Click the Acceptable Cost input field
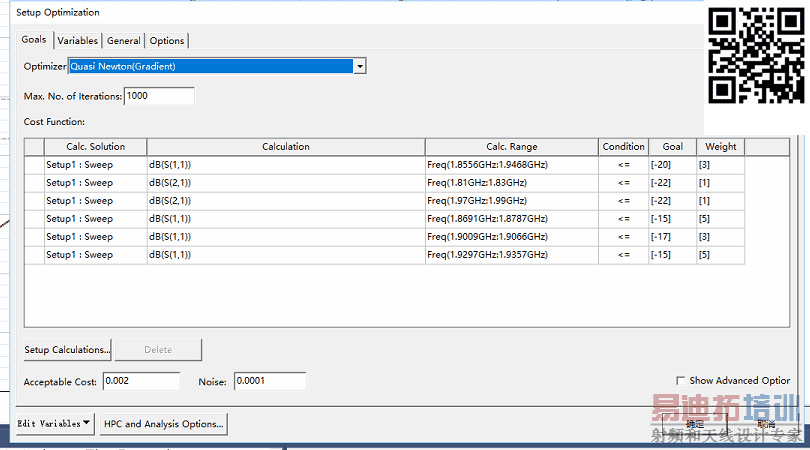810x450 pixels. pyautogui.click(x=142, y=381)
